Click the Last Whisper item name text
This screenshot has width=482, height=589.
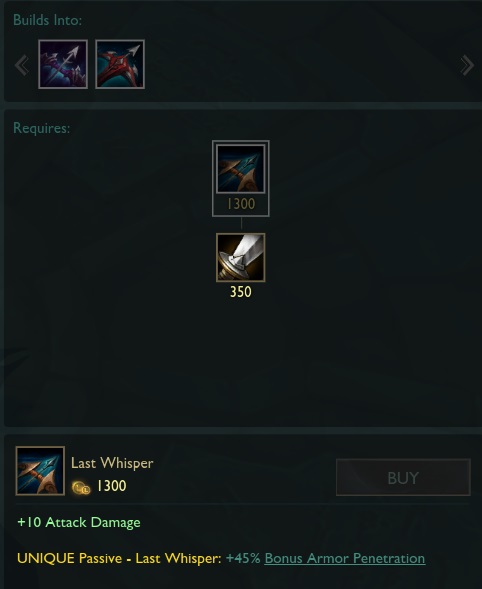click(112, 463)
